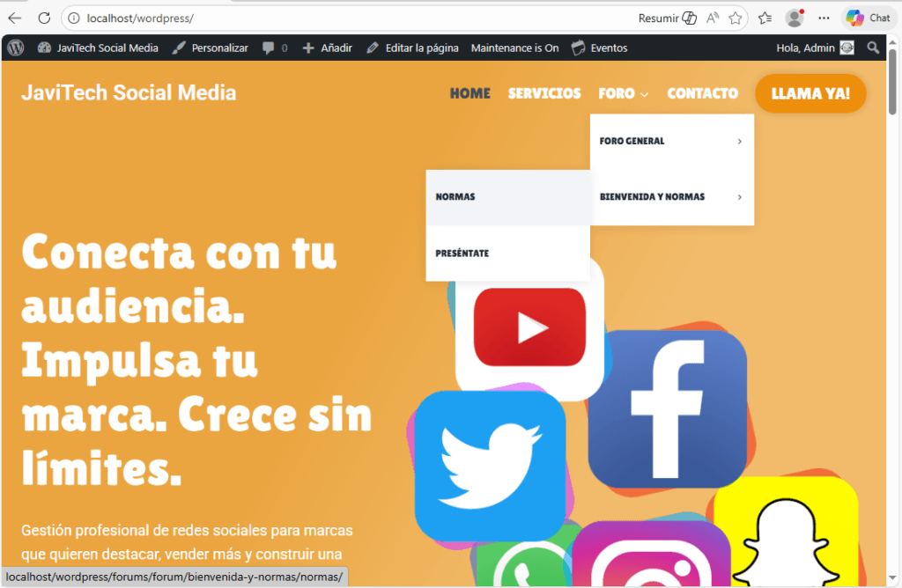This screenshot has height=588, width=902.
Task: Expand the Bienvenida y Normas submenu arrow
Action: tap(739, 197)
